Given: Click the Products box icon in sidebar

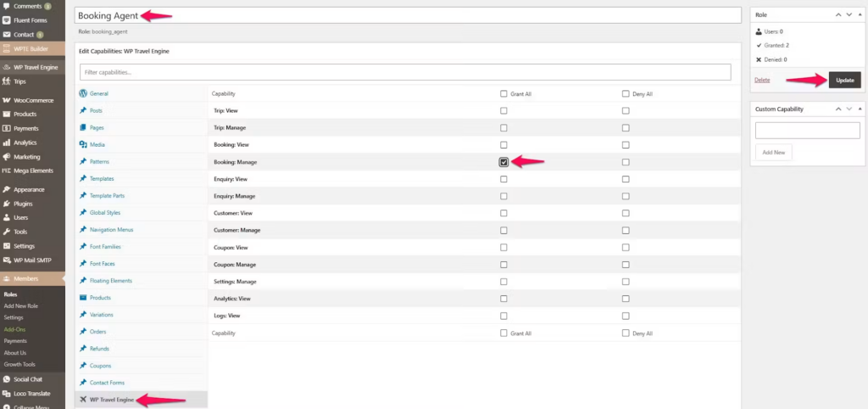Looking at the screenshot, I should 6,115.
